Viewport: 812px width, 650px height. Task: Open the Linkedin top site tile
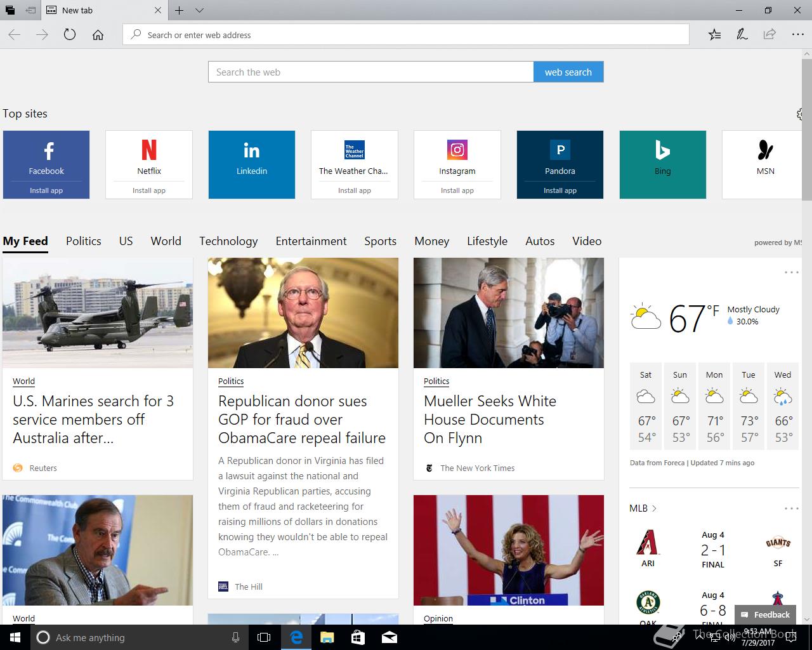(x=252, y=164)
